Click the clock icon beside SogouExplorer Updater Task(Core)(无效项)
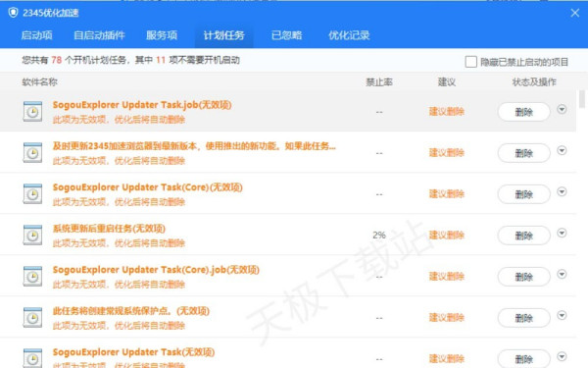 [32, 193]
